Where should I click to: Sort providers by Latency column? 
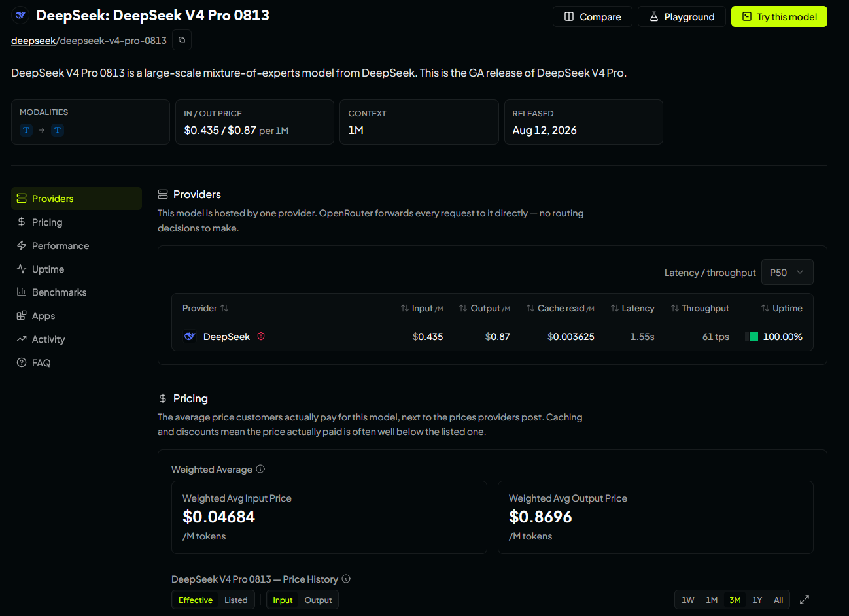(632, 308)
